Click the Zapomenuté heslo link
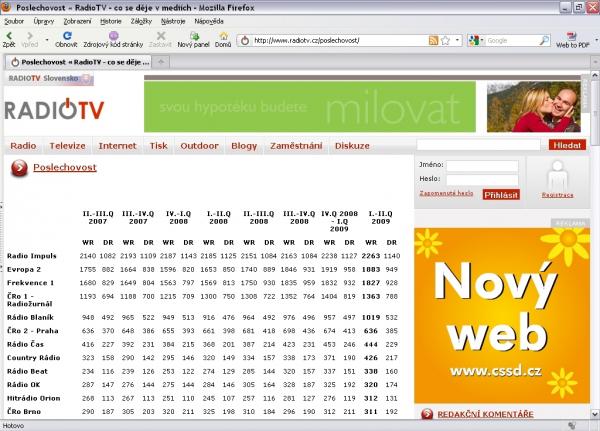The image size is (600, 431). [x=446, y=193]
